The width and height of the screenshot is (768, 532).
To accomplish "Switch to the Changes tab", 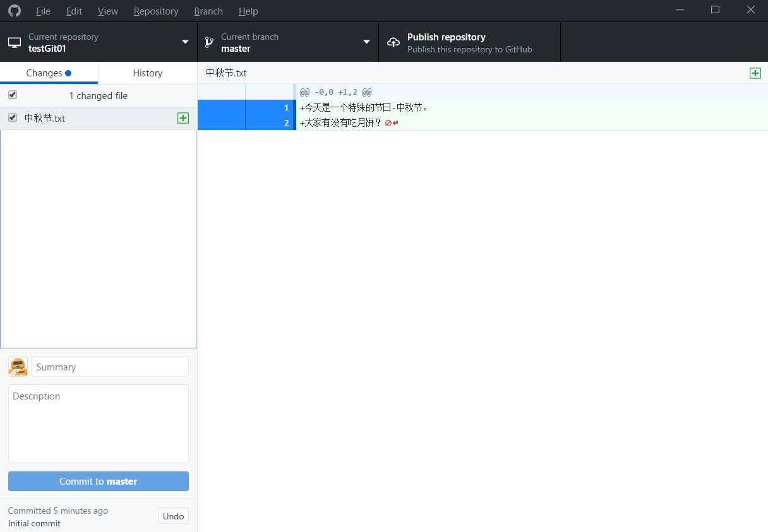I will [x=49, y=73].
